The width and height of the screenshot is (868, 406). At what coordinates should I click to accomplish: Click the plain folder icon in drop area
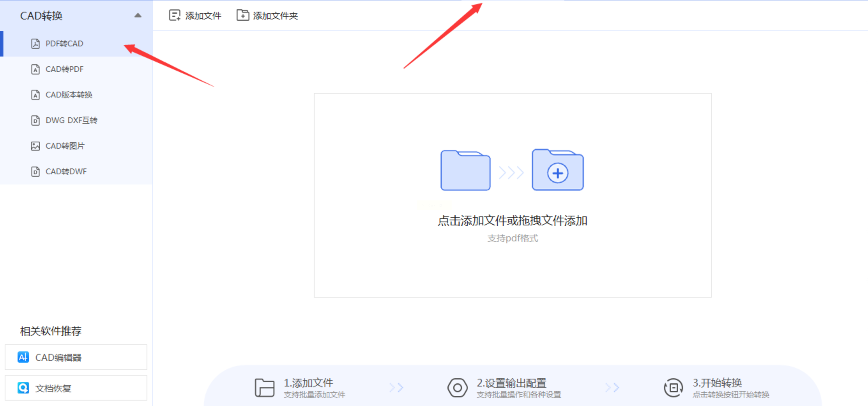pyautogui.click(x=465, y=170)
